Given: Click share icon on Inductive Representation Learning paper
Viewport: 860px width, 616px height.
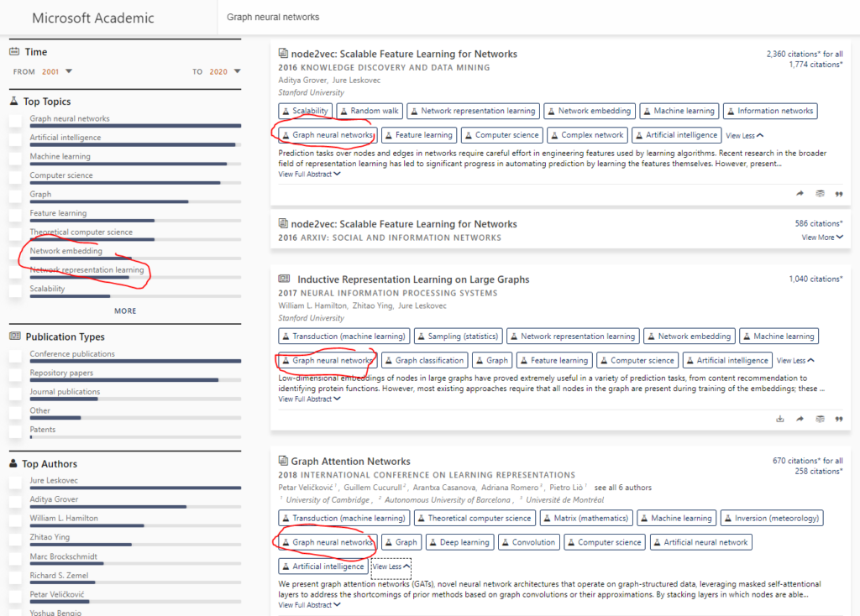Looking at the screenshot, I should pyautogui.click(x=800, y=418).
